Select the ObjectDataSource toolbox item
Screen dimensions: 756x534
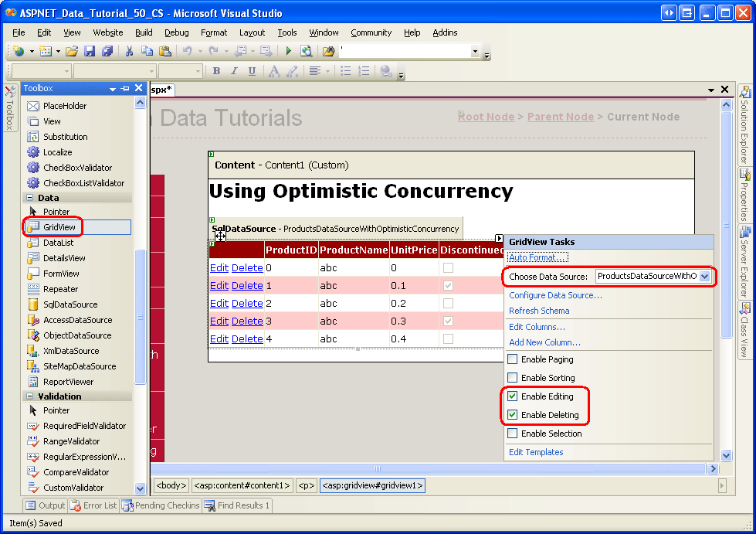77,335
